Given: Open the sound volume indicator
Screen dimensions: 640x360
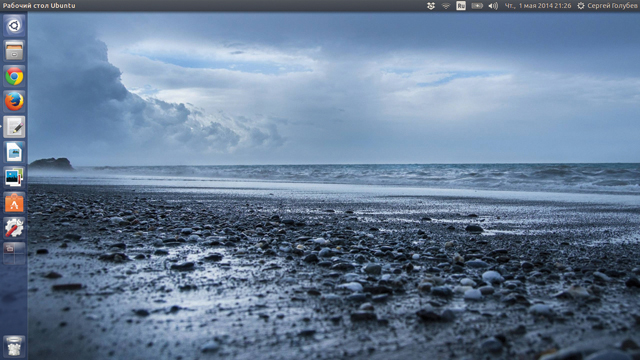Looking at the screenshot, I should 493,6.
